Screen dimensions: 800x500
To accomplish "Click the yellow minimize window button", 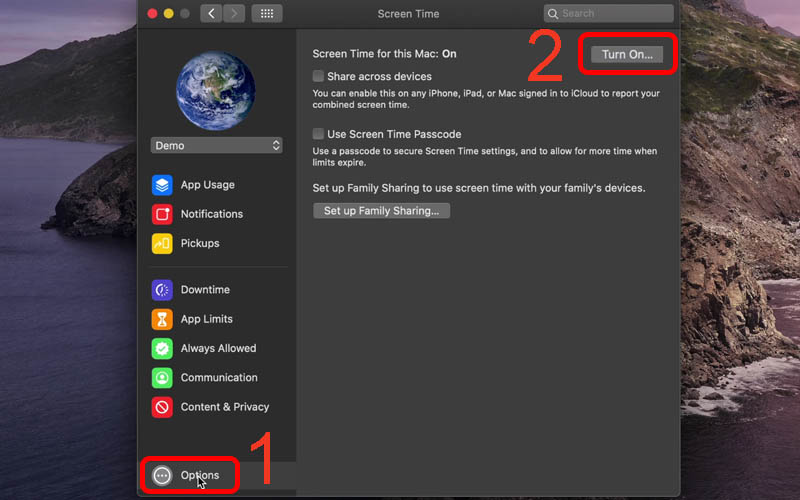I will 168,14.
